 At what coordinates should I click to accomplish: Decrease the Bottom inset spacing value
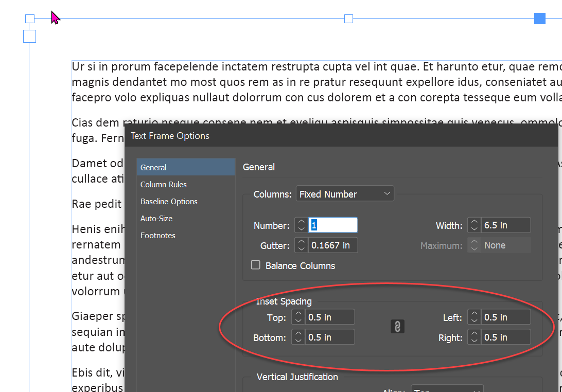298,340
